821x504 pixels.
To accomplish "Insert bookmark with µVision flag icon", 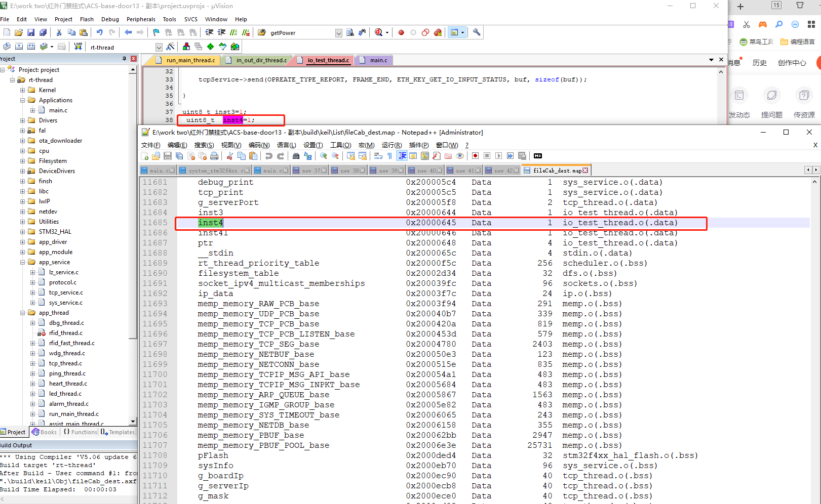I will coord(156,32).
